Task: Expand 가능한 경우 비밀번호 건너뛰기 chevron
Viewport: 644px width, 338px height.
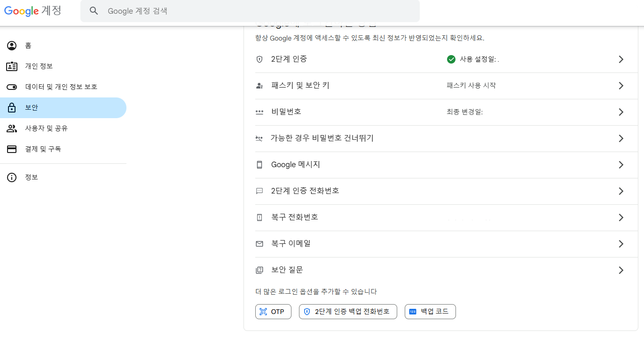Action: (621, 138)
